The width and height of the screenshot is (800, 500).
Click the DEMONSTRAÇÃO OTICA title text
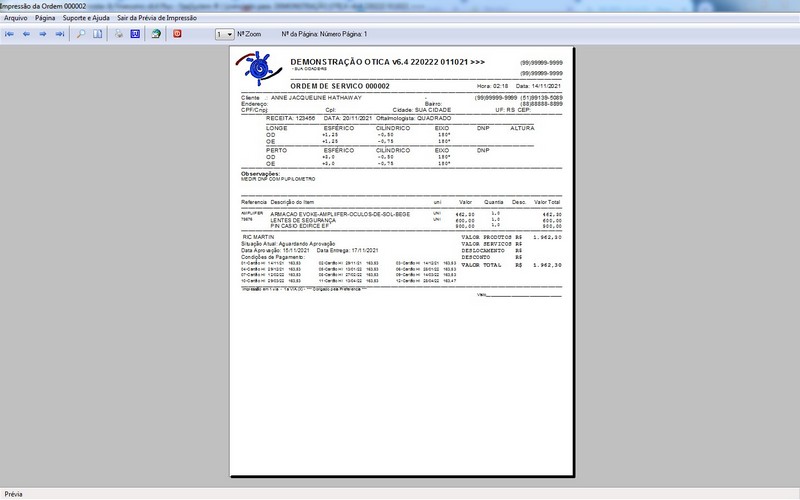point(387,62)
